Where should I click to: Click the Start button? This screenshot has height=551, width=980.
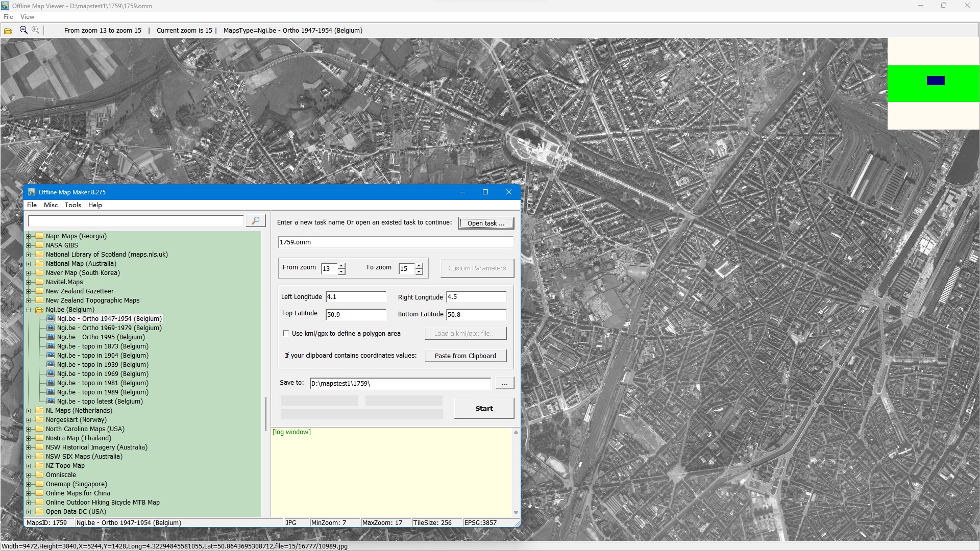(x=484, y=408)
